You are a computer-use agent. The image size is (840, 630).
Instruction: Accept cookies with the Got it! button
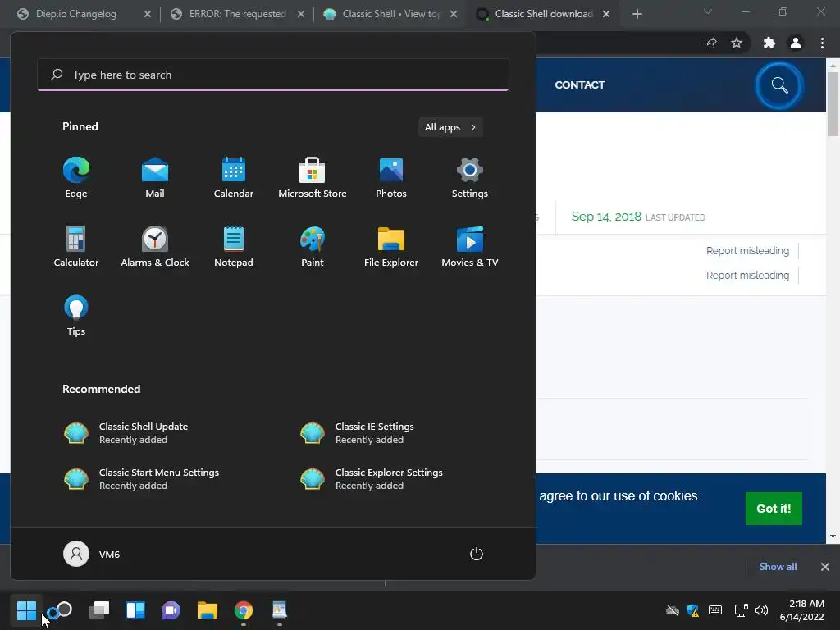pyautogui.click(x=774, y=509)
